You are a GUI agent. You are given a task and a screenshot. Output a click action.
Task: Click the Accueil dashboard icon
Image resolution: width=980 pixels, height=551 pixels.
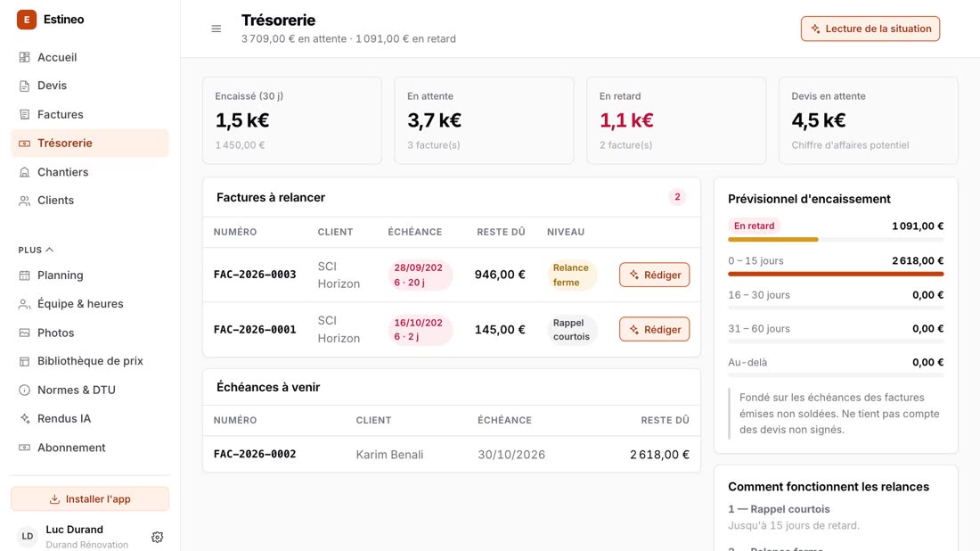point(24,58)
